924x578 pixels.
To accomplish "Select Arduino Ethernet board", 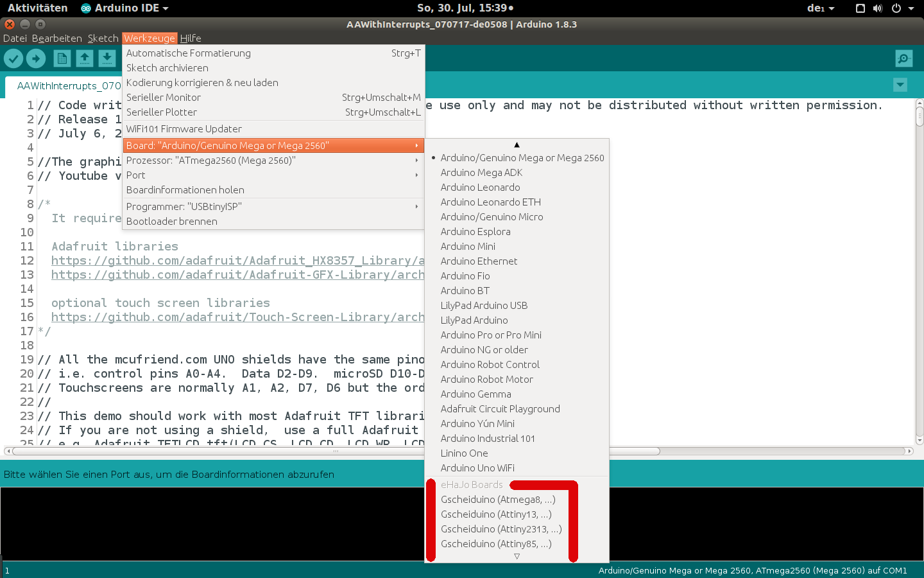I will 517,261.
